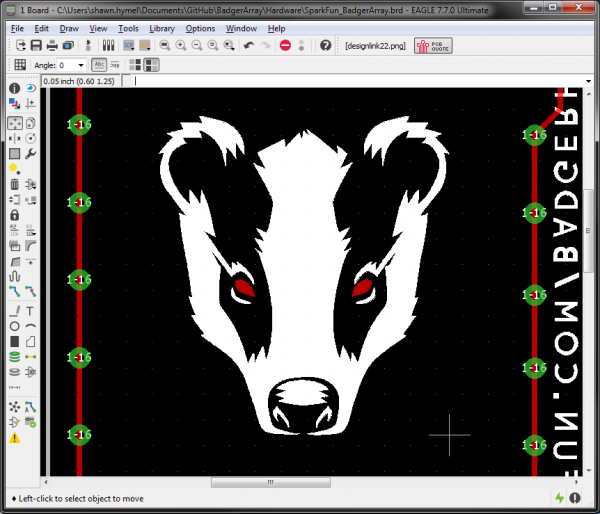The height and width of the screenshot is (514, 600).
Task: Open the Errors warning triangle
Action: pyautogui.click(x=15, y=438)
